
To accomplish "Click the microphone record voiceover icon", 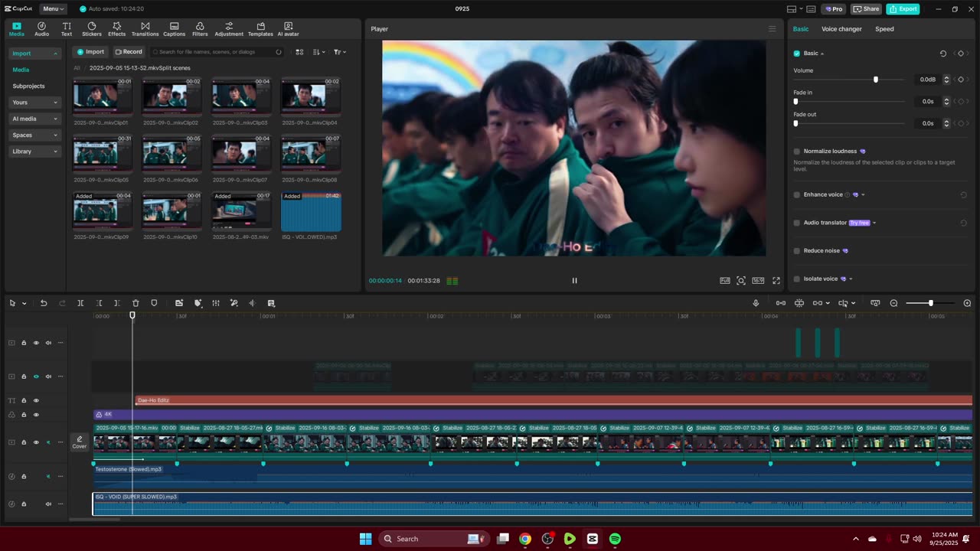I will click(756, 303).
